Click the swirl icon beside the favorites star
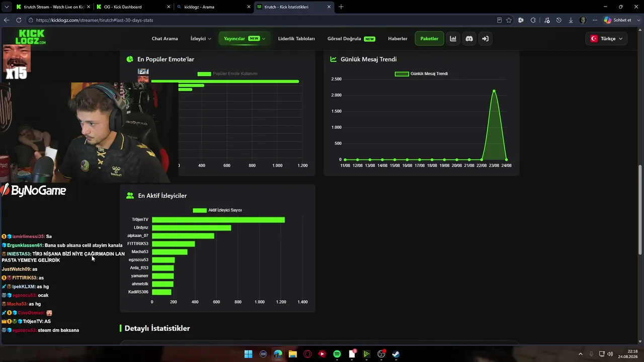 (x=521, y=20)
